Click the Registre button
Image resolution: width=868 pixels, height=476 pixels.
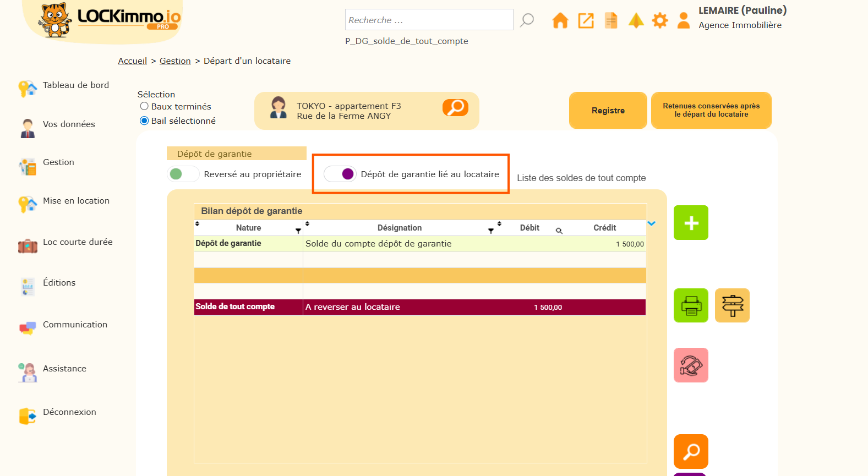[608, 111]
